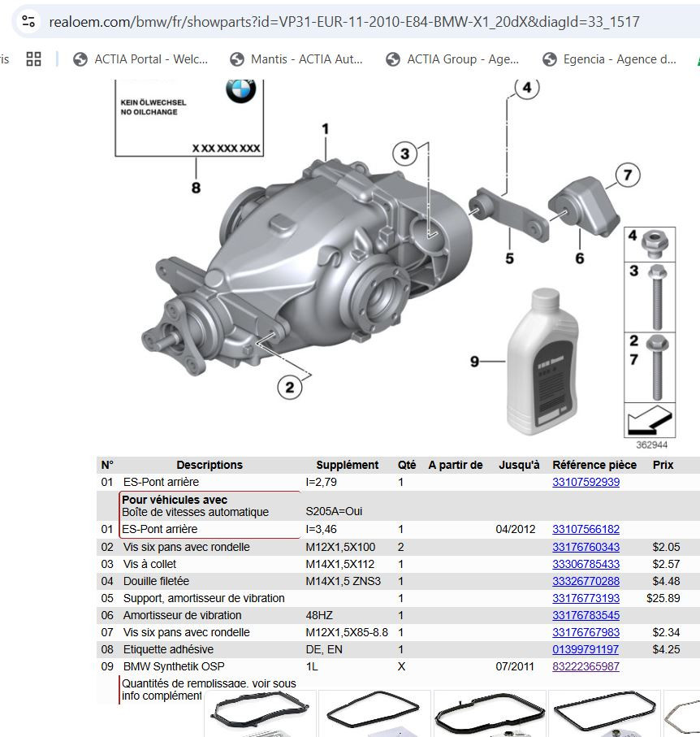700x737 pixels.
Task: Click circled callout number 7 in diagram
Action: [x=628, y=175]
